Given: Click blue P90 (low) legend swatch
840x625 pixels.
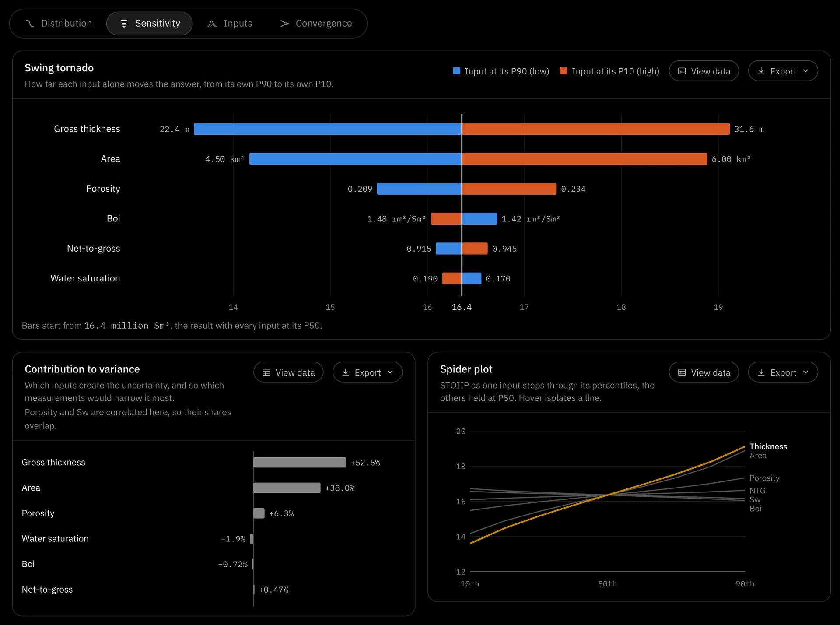Looking at the screenshot, I should (456, 71).
